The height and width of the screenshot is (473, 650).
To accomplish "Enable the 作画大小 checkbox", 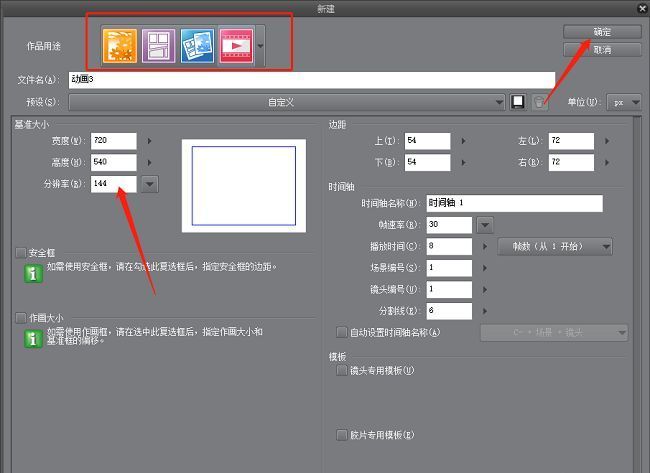I will [x=21, y=317].
